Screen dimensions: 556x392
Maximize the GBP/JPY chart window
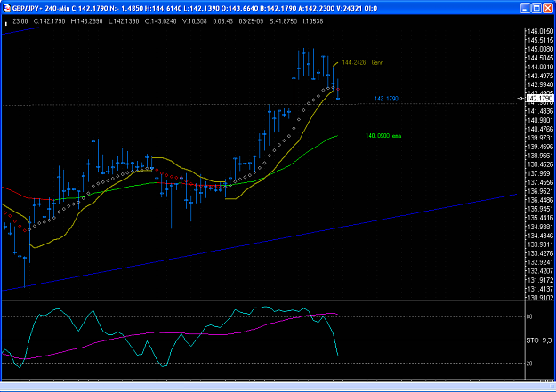536,8
